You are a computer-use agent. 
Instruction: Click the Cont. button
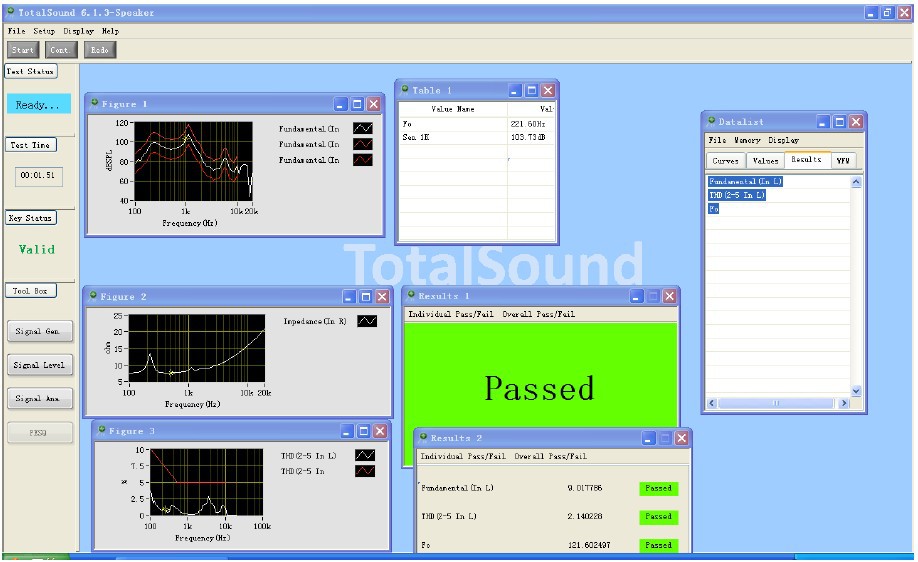(x=61, y=50)
